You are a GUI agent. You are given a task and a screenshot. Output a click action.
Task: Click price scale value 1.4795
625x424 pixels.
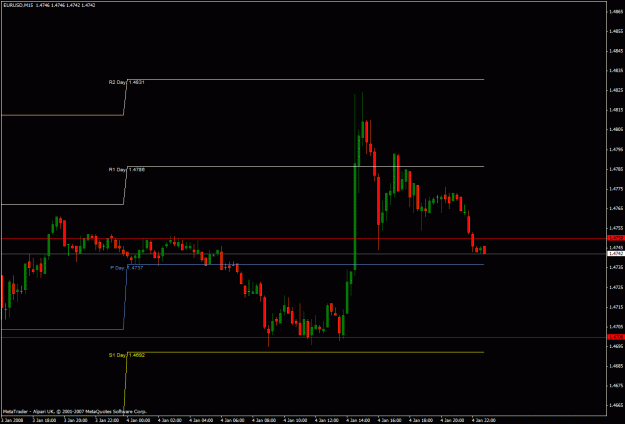point(616,149)
